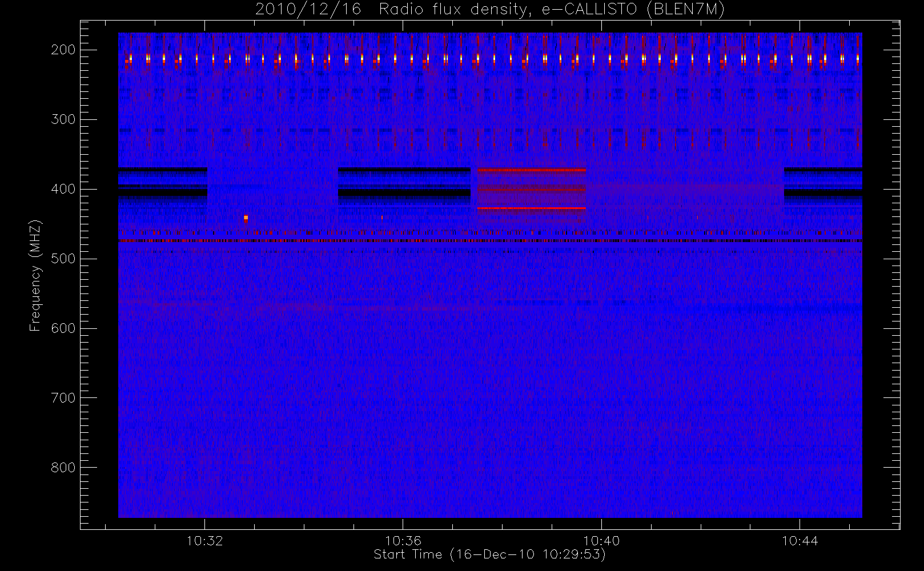Viewport: 924px width, 571px height.
Task: Click the 800 frequency tick label
Action: pos(63,468)
